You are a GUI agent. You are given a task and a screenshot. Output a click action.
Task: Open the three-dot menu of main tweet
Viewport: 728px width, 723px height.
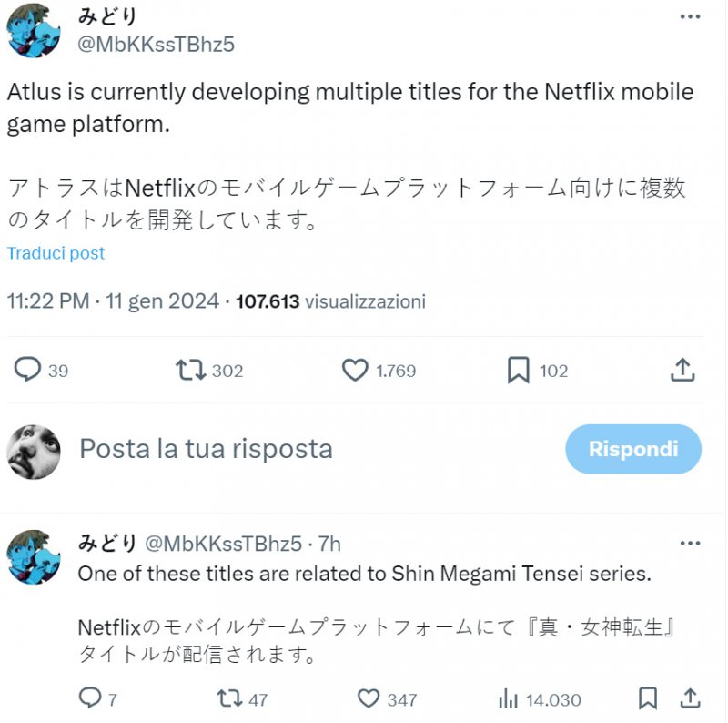[691, 15]
